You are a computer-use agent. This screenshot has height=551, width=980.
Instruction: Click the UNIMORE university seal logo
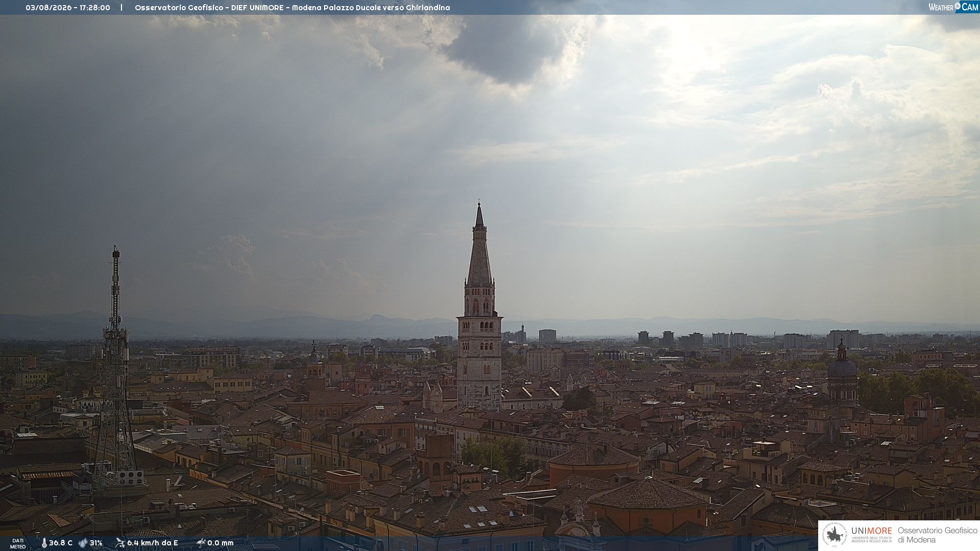tap(834, 535)
